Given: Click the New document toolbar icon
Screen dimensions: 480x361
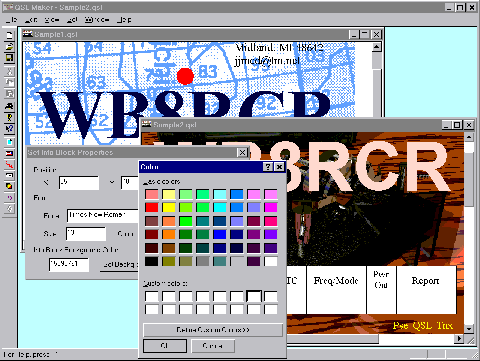Looking at the screenshot, I should point(9,35).
